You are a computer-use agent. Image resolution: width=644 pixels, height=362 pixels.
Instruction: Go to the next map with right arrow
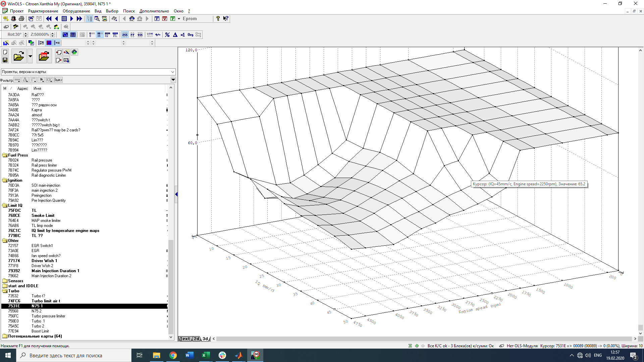pyautogui.click(x=71, y=19)
